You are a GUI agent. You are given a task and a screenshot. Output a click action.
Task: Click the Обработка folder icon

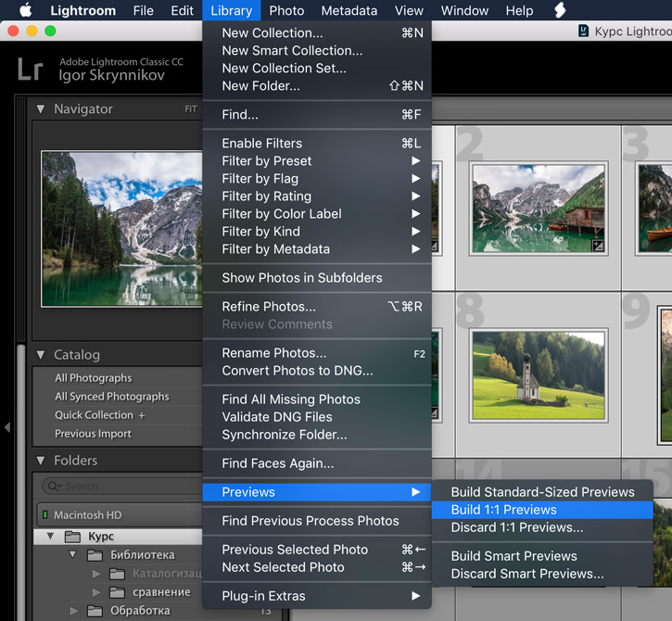tap(95, 611)
